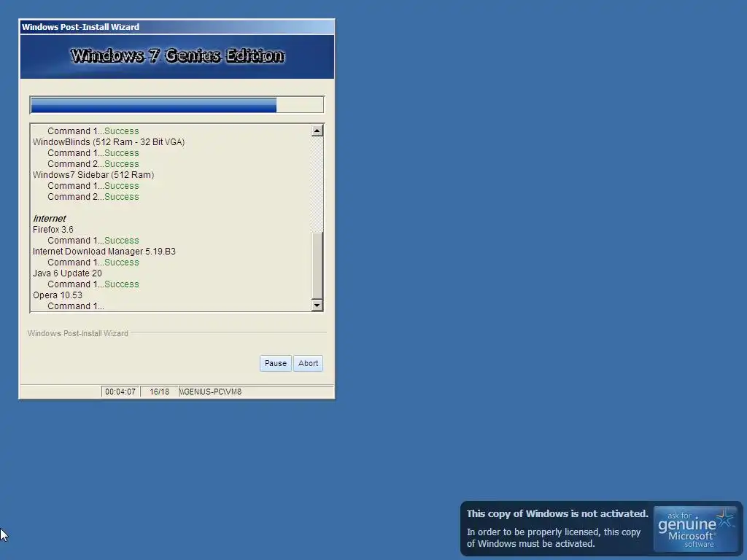
Task: Abort the installation with Abort button
Action: [309, 363]
